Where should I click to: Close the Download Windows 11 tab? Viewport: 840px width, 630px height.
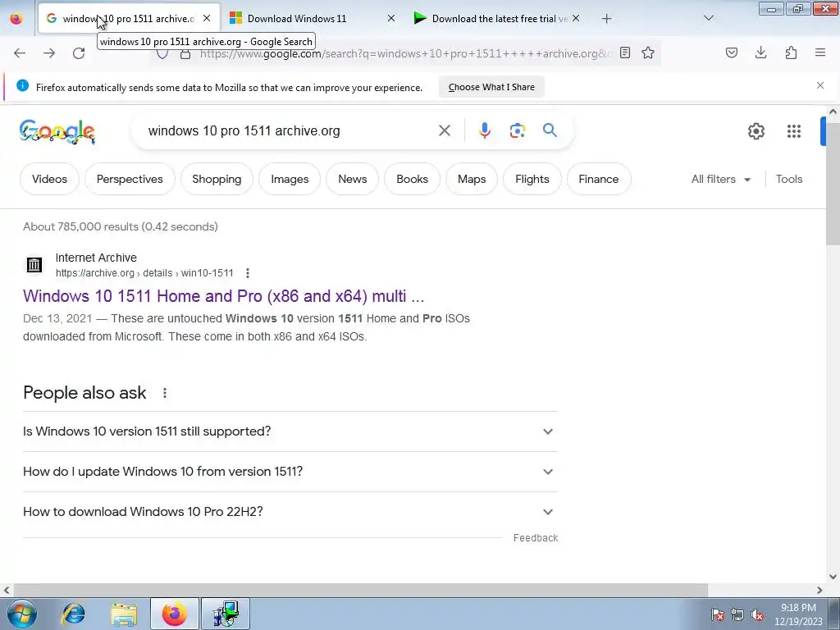coord(391,18)
